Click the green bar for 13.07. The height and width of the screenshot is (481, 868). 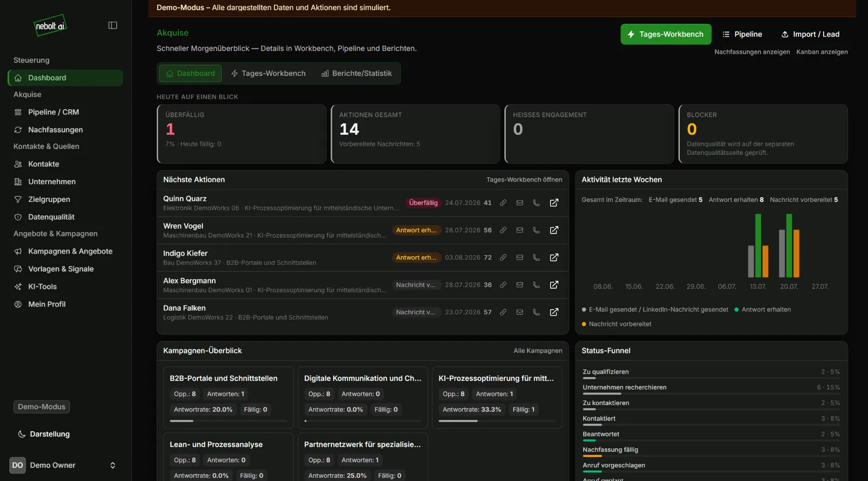(x=758, y=245)
